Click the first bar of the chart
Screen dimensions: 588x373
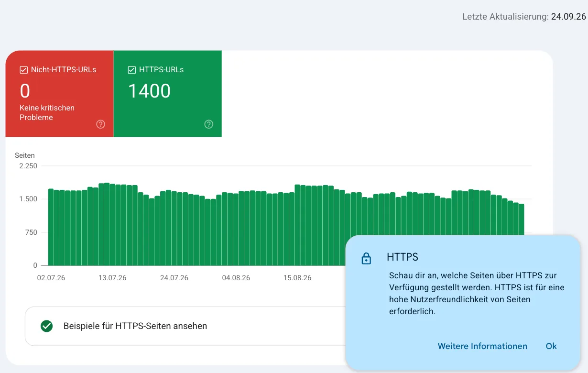point(51,227)
